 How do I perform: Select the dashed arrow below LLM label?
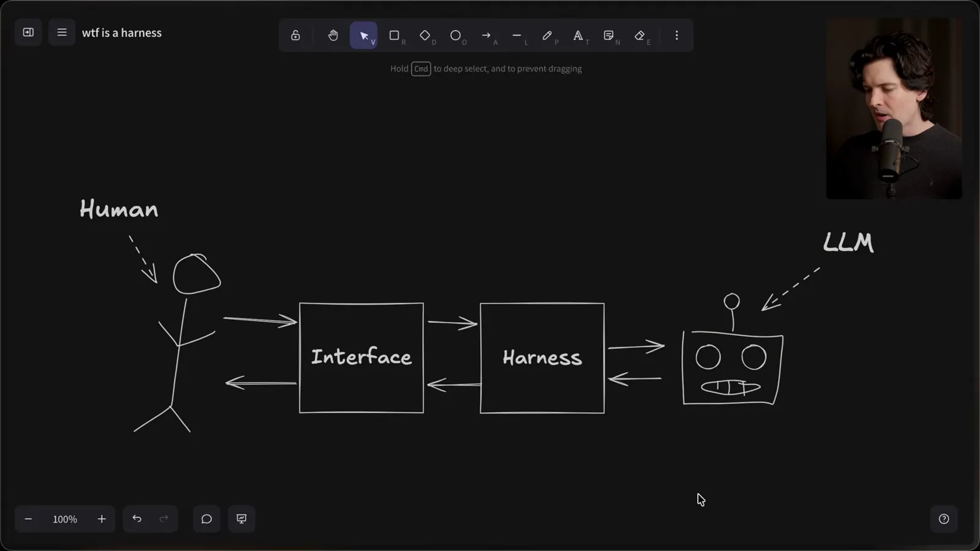point(791,289)
